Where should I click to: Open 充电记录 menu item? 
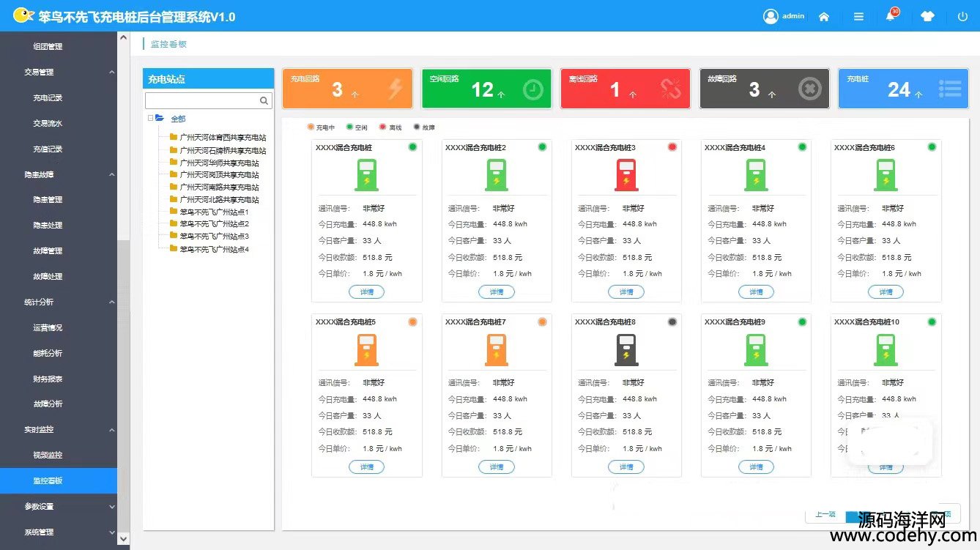pos(48,98)
